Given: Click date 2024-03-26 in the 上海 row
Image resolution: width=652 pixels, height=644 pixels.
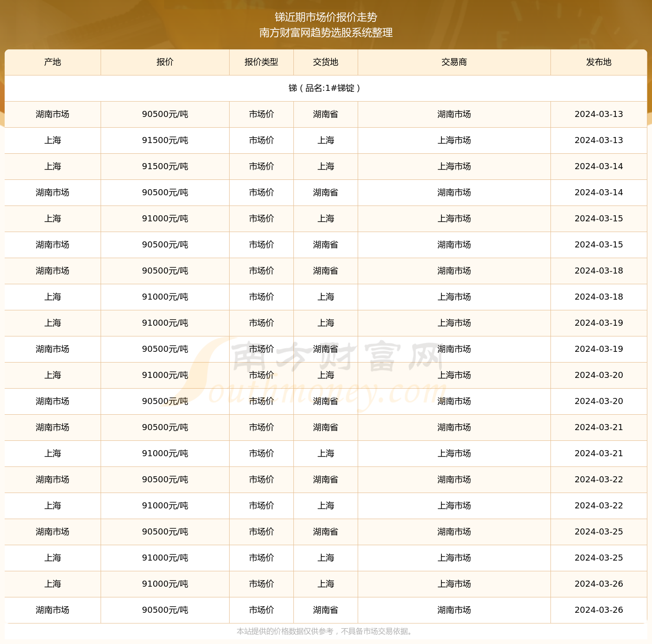Looking at the screenshot, I should pyautogui.click(x=598, y=584).
